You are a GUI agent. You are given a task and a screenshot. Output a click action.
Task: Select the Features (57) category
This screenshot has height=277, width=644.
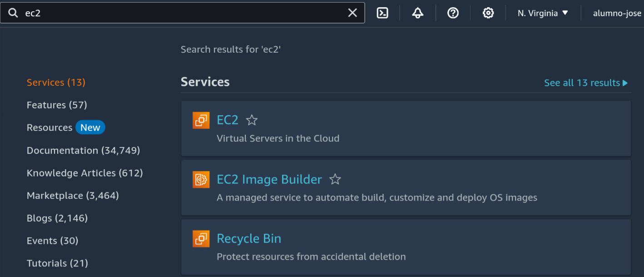coord(57,105)
